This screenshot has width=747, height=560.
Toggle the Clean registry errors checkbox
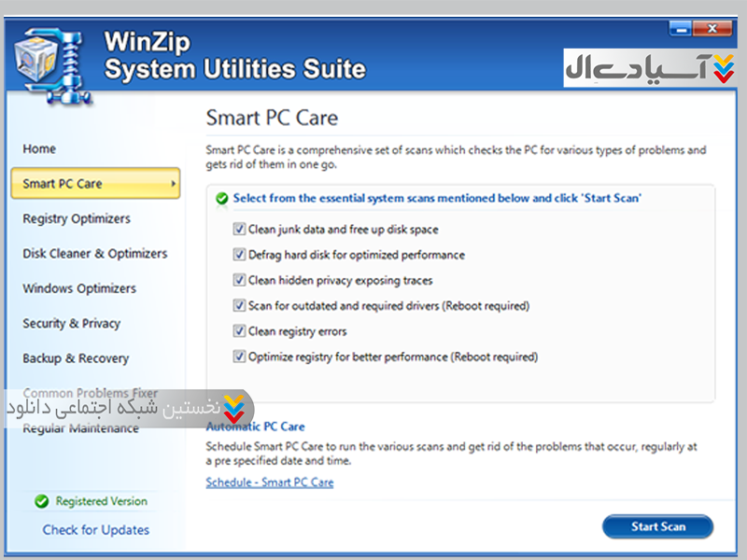click(x=239, y=331)
